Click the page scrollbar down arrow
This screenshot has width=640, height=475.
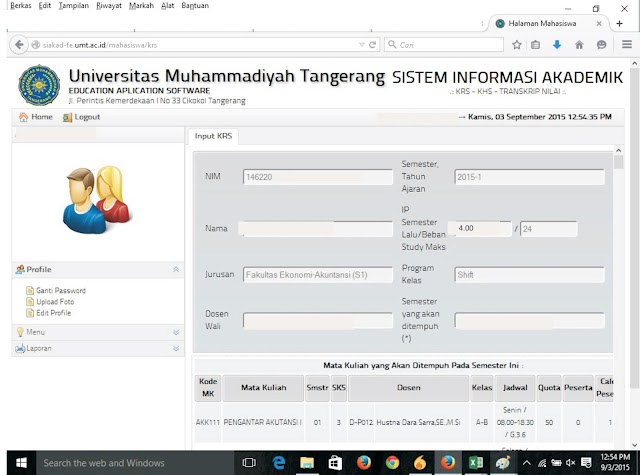coord(634,445)
